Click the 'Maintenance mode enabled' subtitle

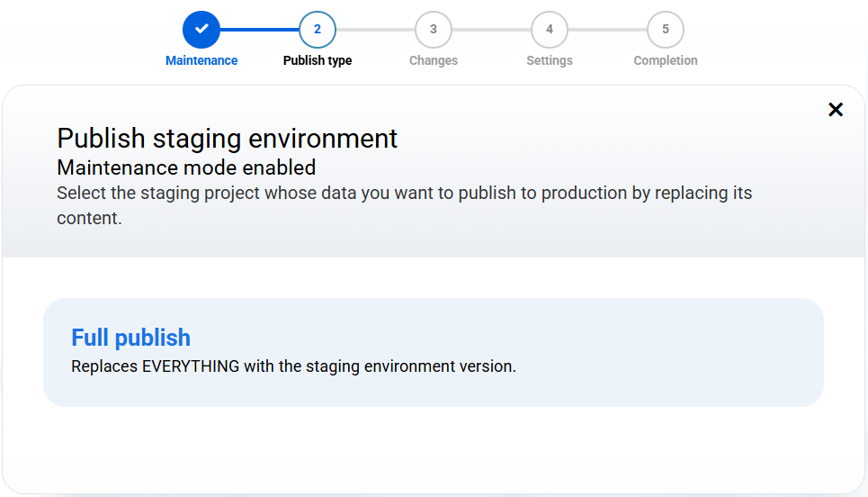click(x=186, y=167)
